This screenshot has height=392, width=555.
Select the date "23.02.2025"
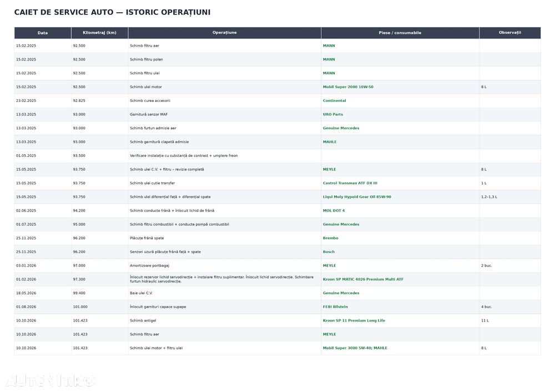tap(26, 101)
